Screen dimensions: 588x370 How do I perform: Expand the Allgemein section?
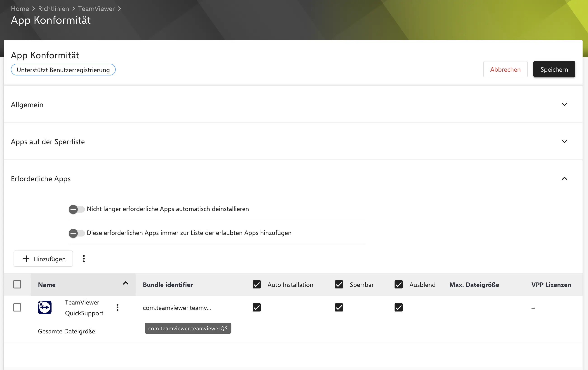[x=564, y=104]
